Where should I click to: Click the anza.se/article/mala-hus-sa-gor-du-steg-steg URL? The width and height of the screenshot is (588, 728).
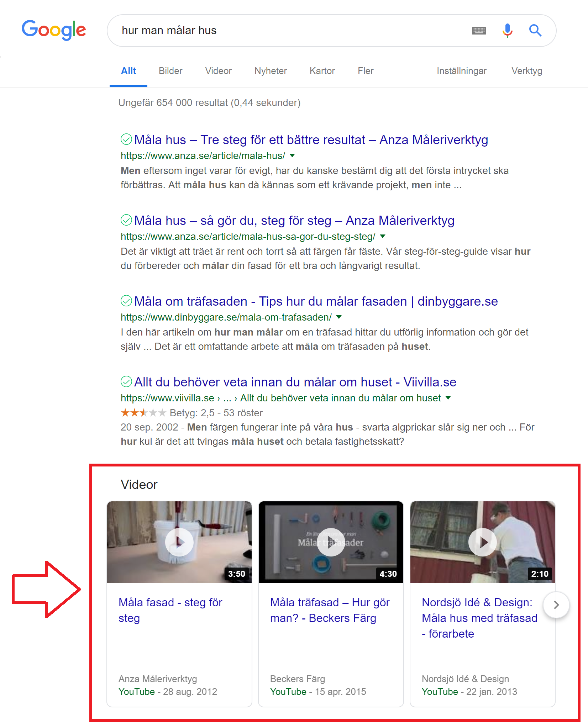(x=248, y=236)
